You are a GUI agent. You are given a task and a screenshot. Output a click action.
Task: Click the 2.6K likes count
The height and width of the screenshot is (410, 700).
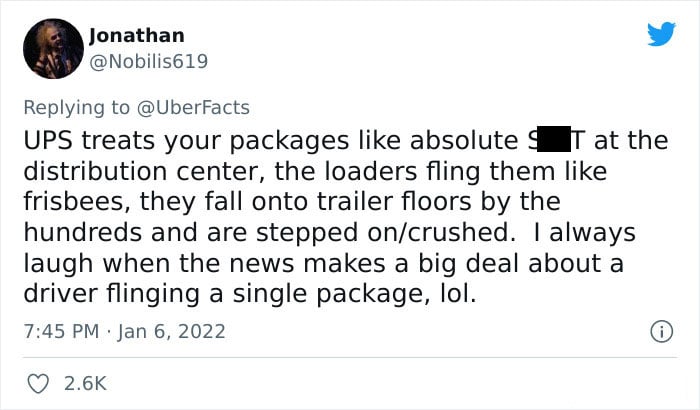[x=85, y=384]
